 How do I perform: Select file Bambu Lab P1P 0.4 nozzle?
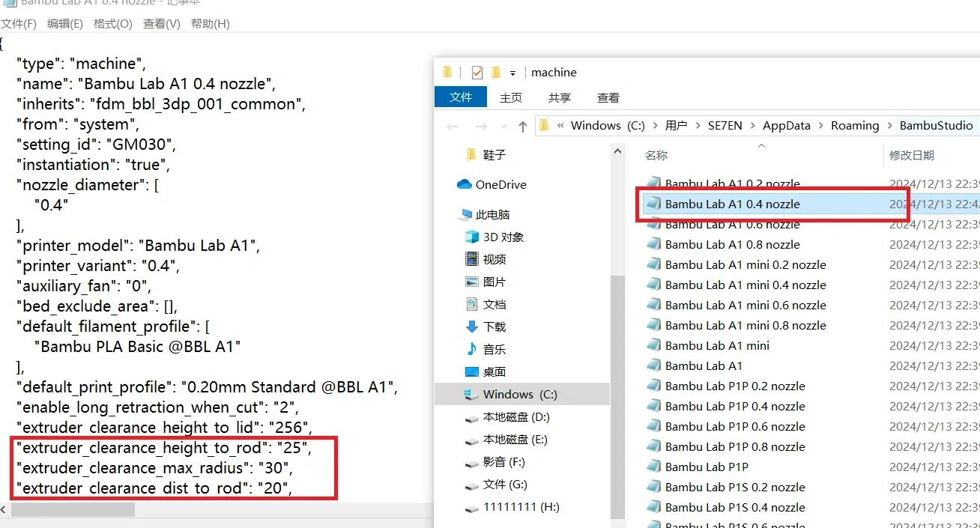(x=725, y=406)
